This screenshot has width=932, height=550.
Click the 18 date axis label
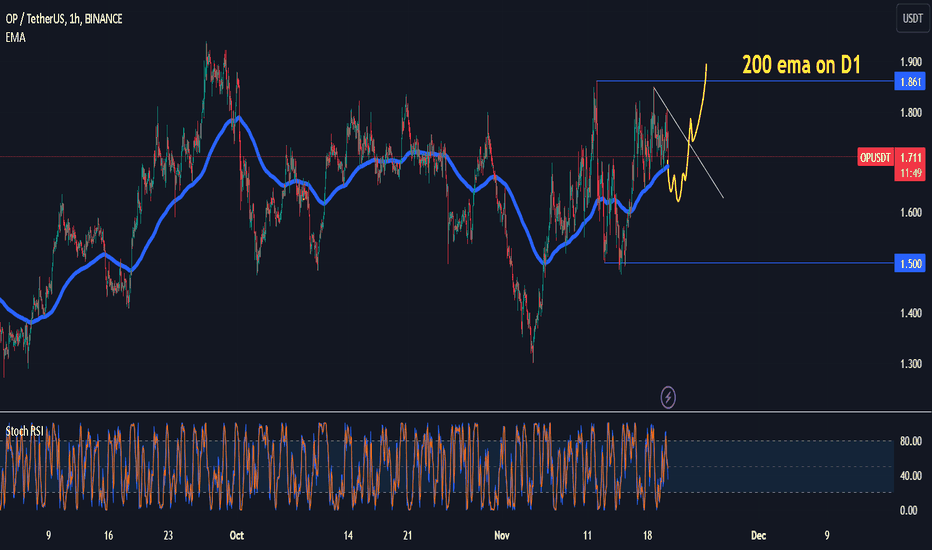(x=647, y=535)
